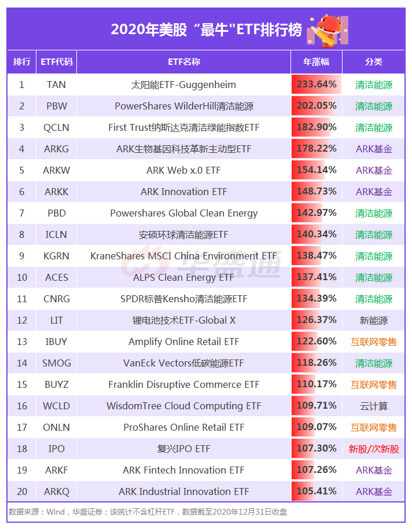Click '互联网零售' category in IBUY row
This screenshot has width=412, height=532.
pyautogui.click(x=374, y=342)
